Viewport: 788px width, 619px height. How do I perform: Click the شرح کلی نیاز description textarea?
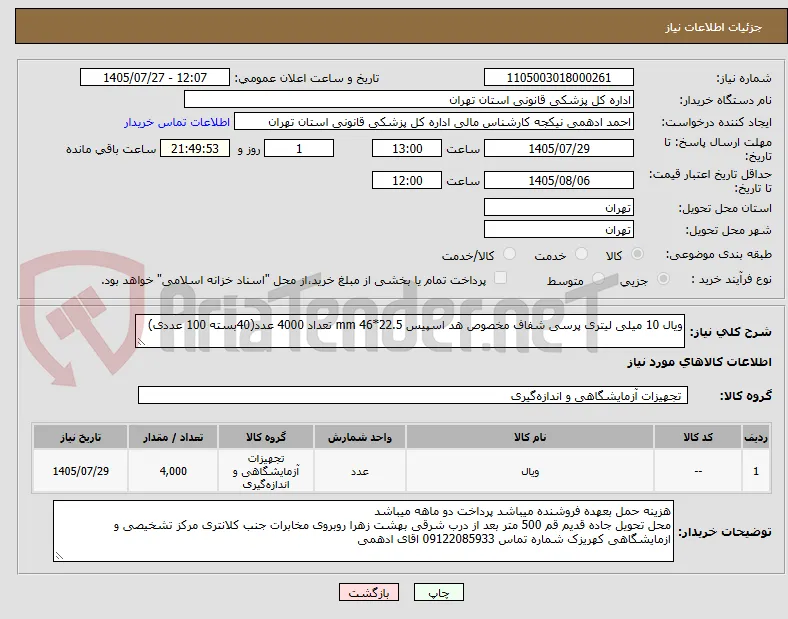(x=410, y=331)
